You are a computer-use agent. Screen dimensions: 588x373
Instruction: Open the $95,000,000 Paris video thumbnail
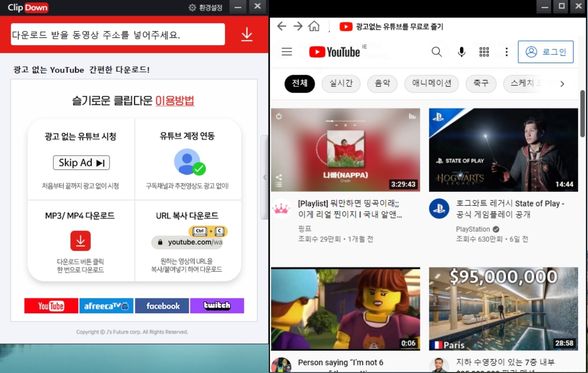click(x=503, y=309)
